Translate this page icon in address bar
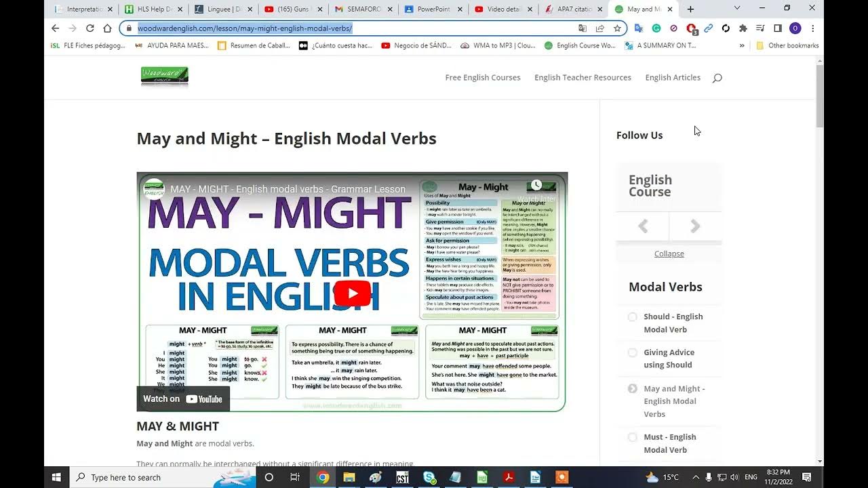This screenshot has height=488, width=868. [583, 28]
